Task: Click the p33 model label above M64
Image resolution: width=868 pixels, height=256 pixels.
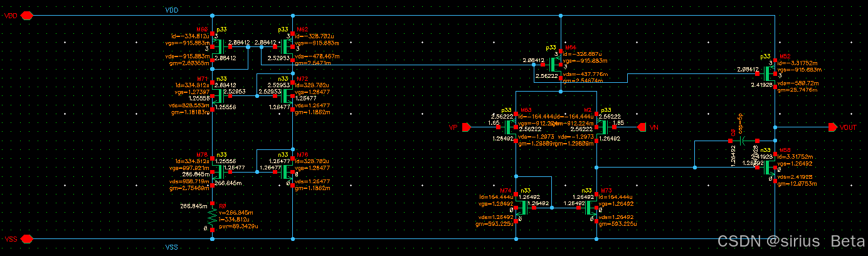Action: click(x=551, y=47)
